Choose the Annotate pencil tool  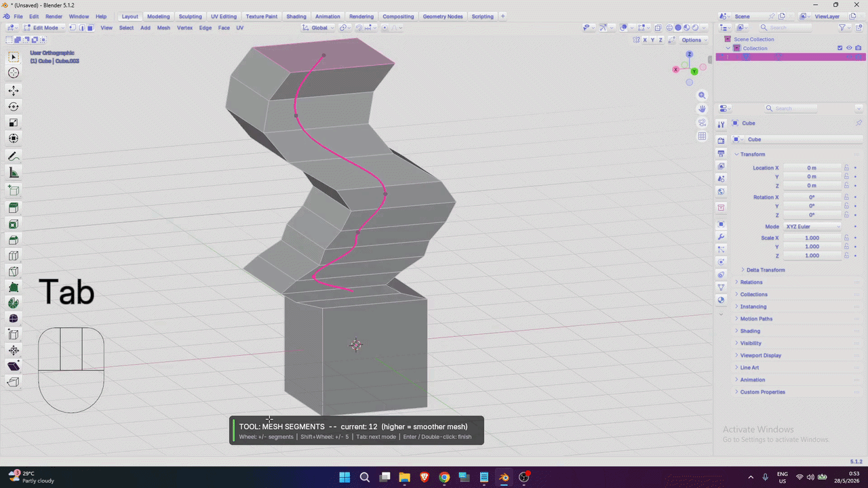tap(14, 156)
